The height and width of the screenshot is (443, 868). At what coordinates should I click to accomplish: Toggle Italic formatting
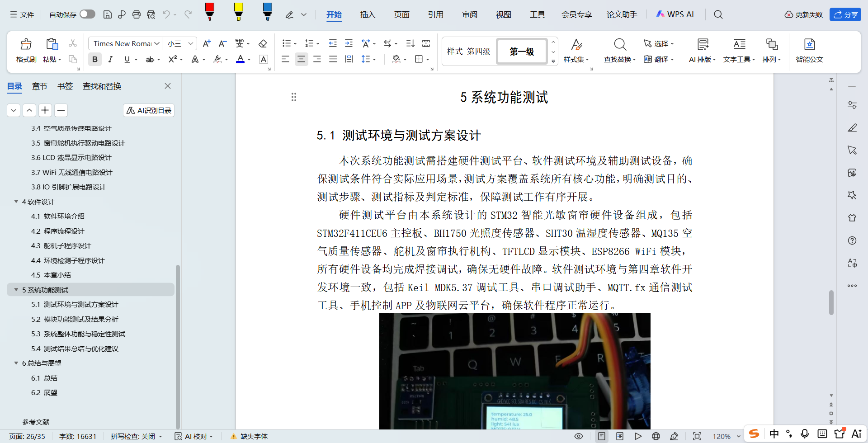pos(110,59)
